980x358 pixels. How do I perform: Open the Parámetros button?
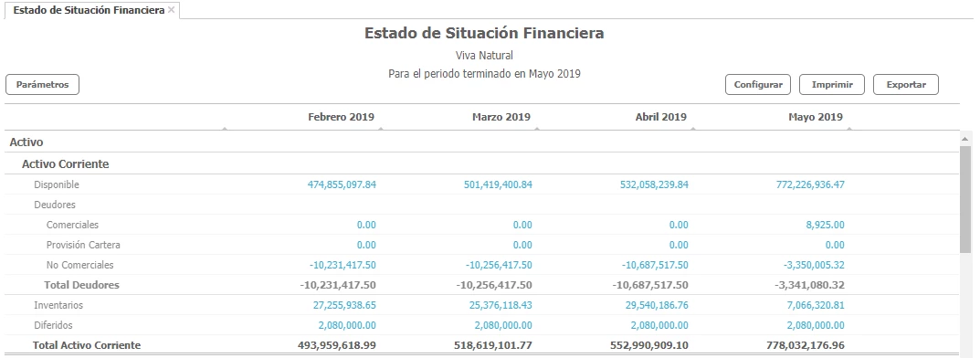tap(43, 84)
